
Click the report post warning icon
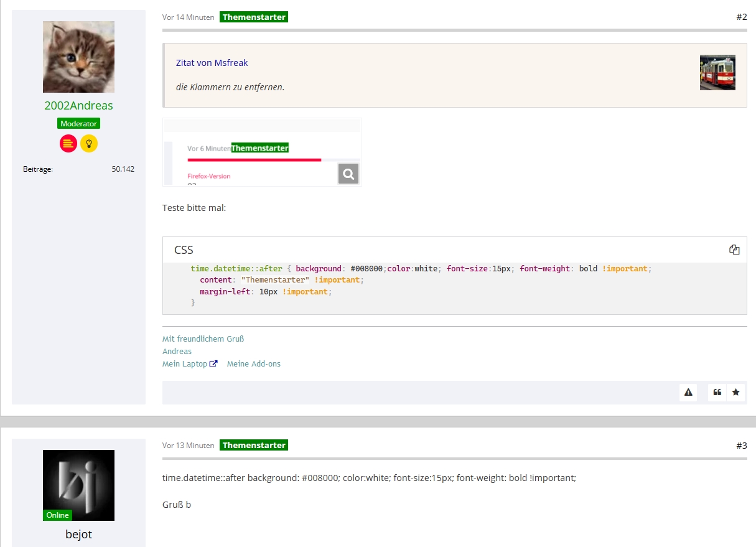click(688, 392)
